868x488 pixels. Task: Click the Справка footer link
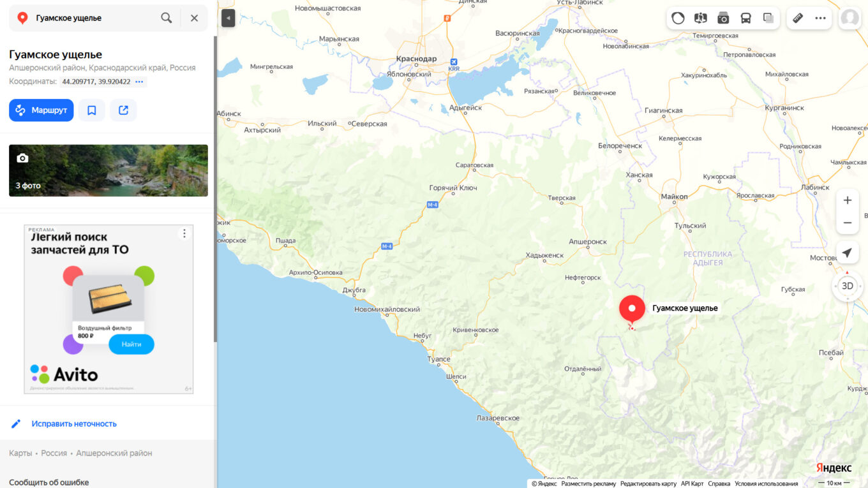pos(719,484)
